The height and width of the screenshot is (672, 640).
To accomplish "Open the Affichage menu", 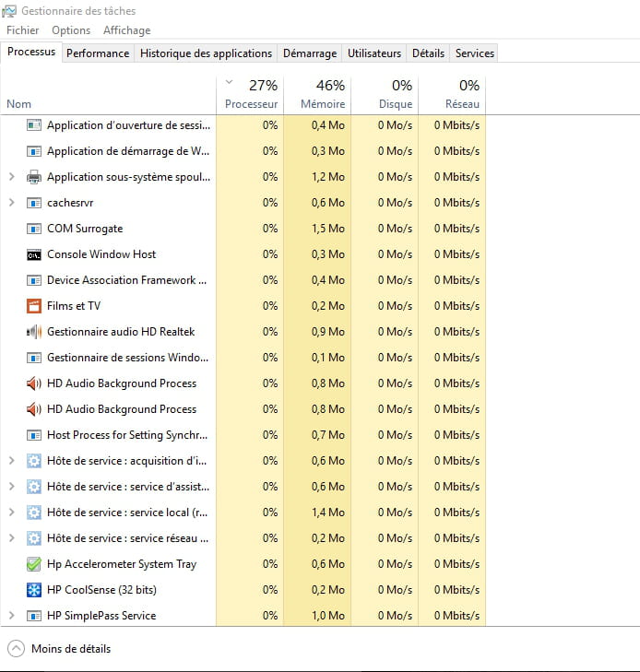I will 127,30.
